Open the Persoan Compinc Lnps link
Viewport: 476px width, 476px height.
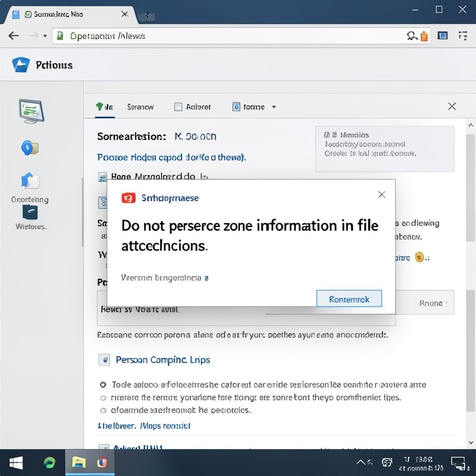pos(163,360)
